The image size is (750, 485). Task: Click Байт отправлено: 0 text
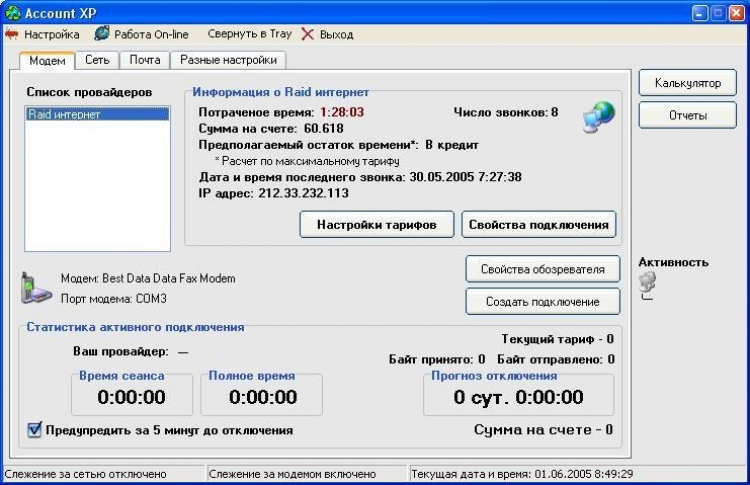pos(556,359)
